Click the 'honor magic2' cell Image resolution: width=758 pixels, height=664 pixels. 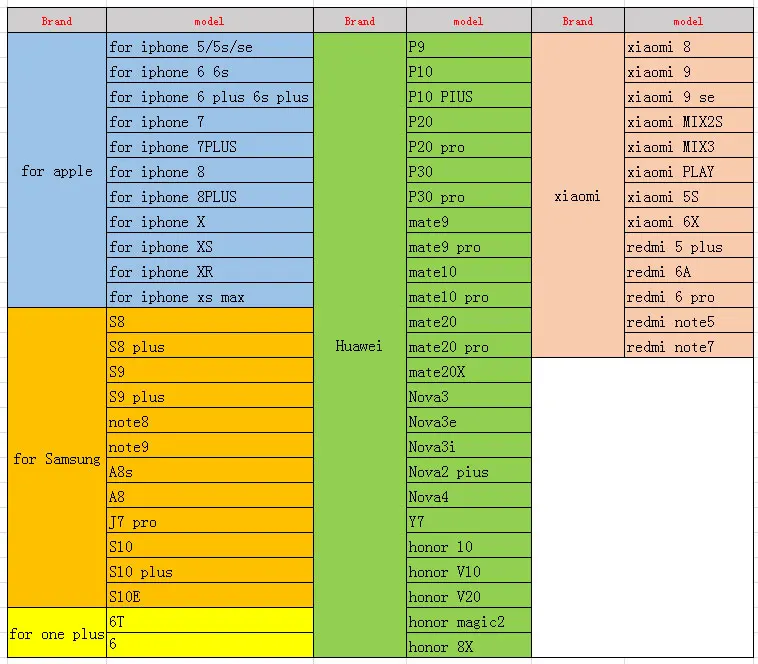pyautogui.click(x=469, y=621)
